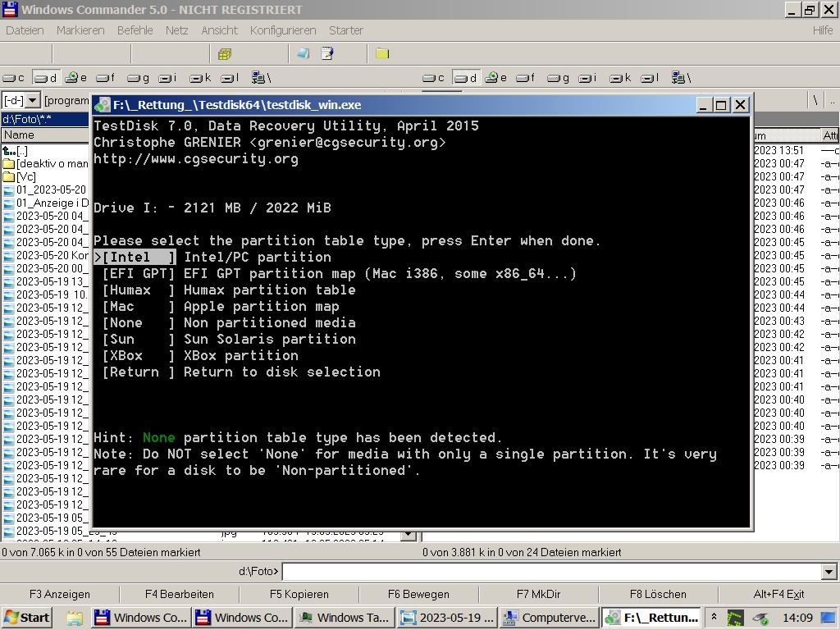The width and height of the screenshot is (840, 630).
Task: Switch left panel to drive g
Action: pyautogui.click(x=138, y=78)
